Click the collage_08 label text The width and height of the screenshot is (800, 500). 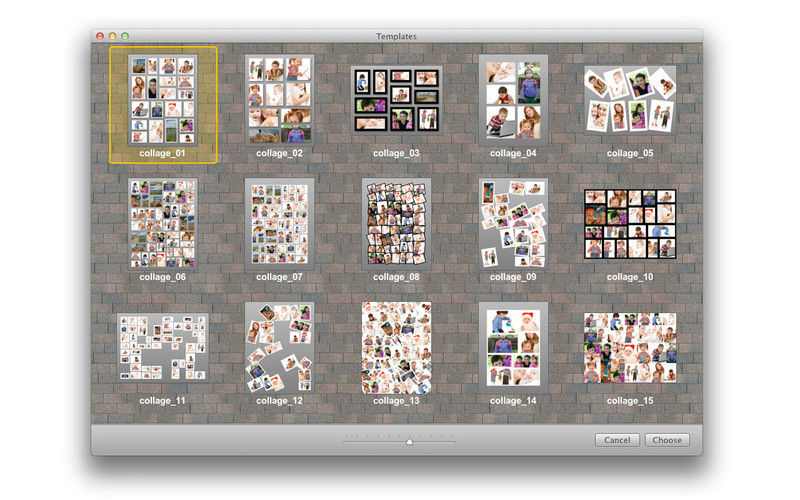[396, 277]
